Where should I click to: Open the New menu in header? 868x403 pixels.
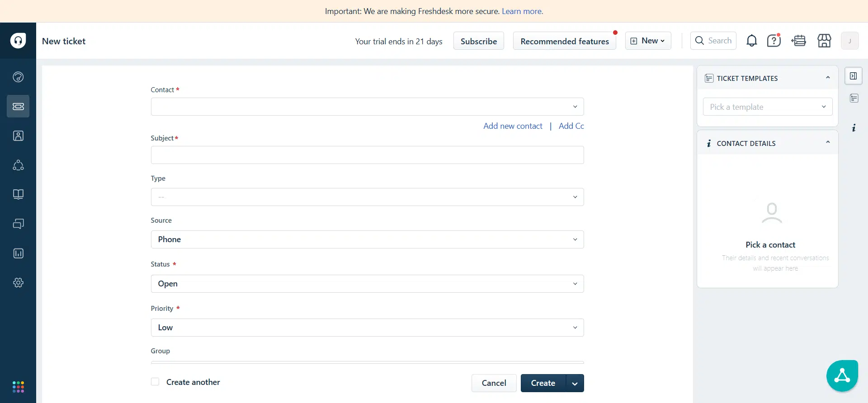[x=648, y=41]
